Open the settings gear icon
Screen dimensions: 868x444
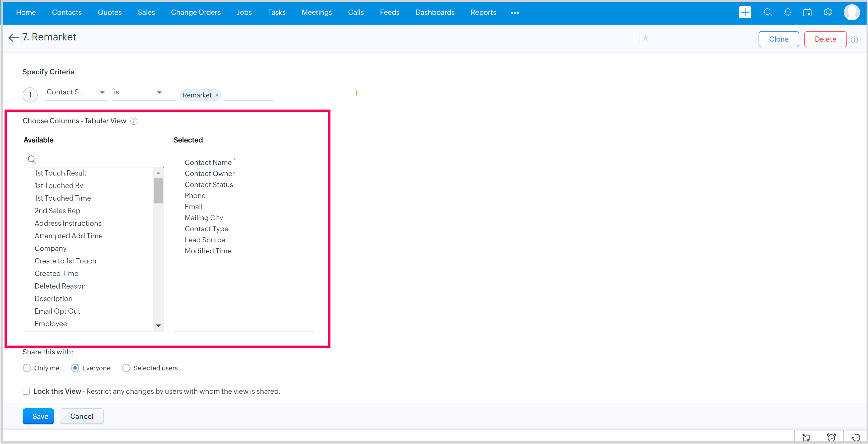828,13
